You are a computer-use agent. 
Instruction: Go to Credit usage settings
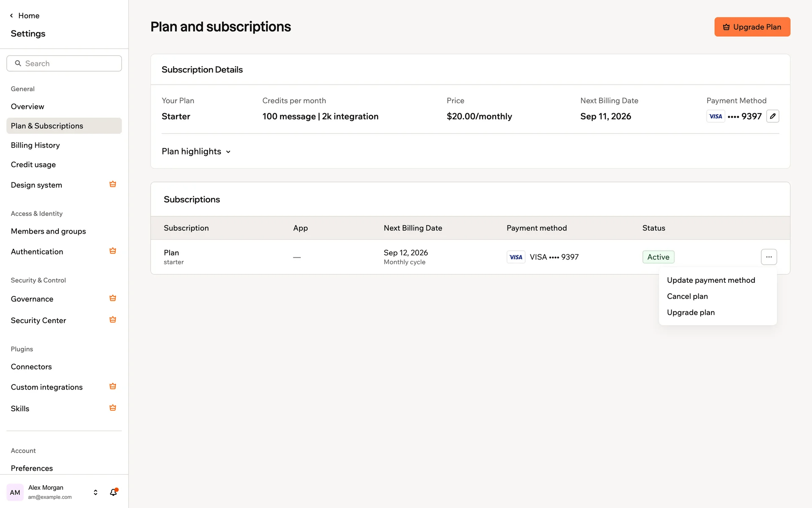point(64,165)
